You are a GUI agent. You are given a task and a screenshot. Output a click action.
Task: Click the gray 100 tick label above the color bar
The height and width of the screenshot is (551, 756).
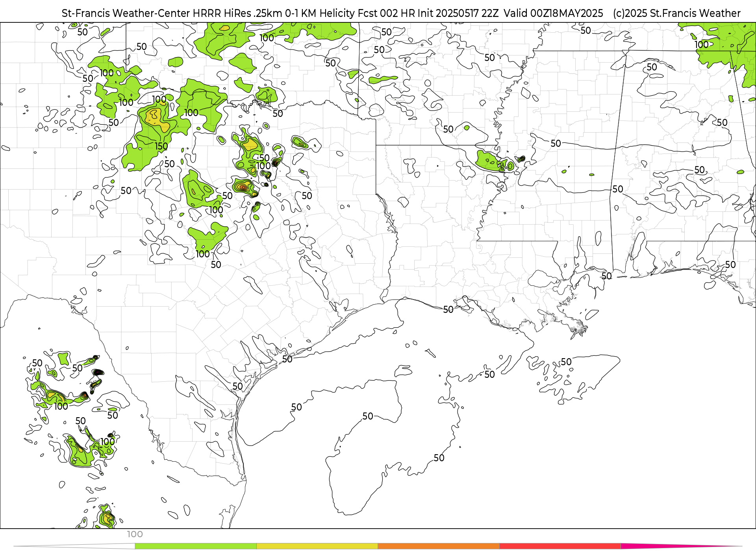(135, 534)
